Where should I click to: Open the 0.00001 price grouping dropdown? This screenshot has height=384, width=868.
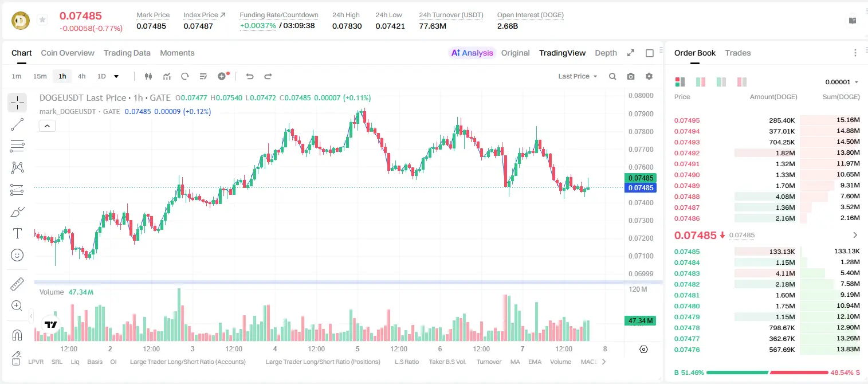point(842,82)
